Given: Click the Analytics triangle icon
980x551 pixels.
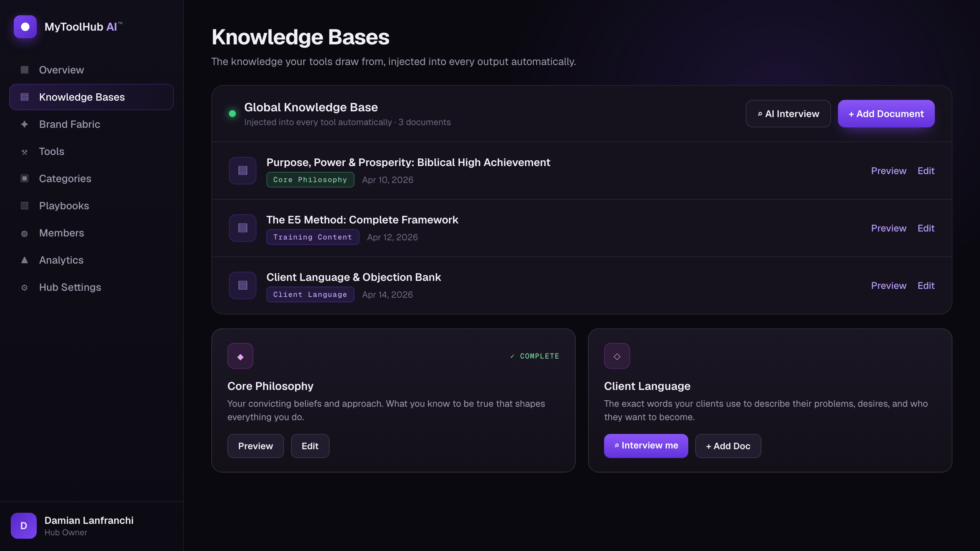Looking at the screenshot, I should pyautogui.click(x=24, y=260).
